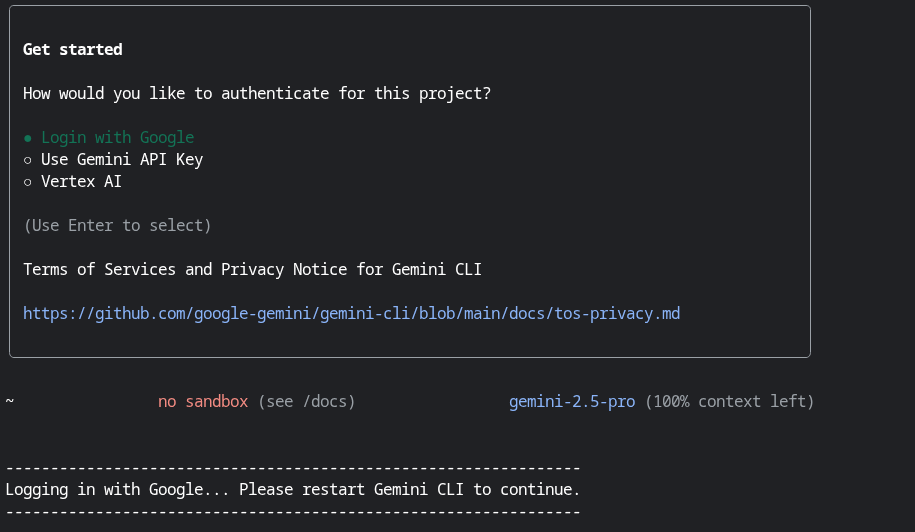Click the Logging in with Google message
The image size is (915, 532).
pyautogui.click(x=293, y=489)
